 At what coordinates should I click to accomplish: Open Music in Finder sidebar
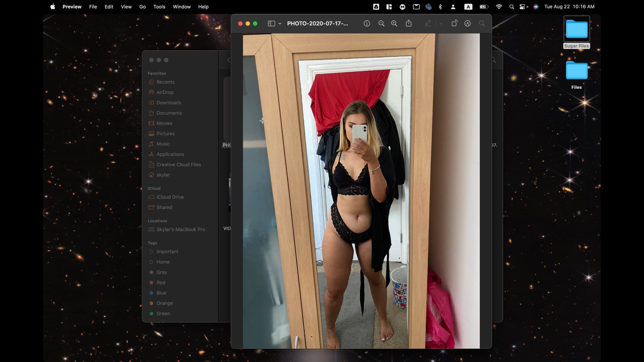coord(163,144)
